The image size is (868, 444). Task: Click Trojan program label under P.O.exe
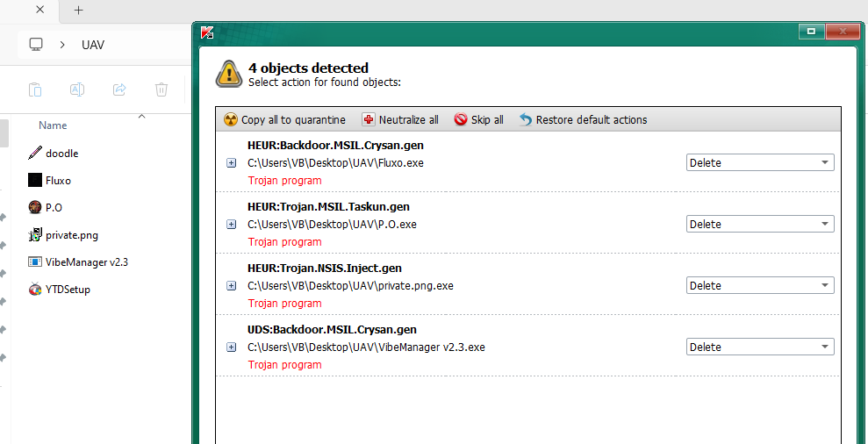(x=285, y=242)
